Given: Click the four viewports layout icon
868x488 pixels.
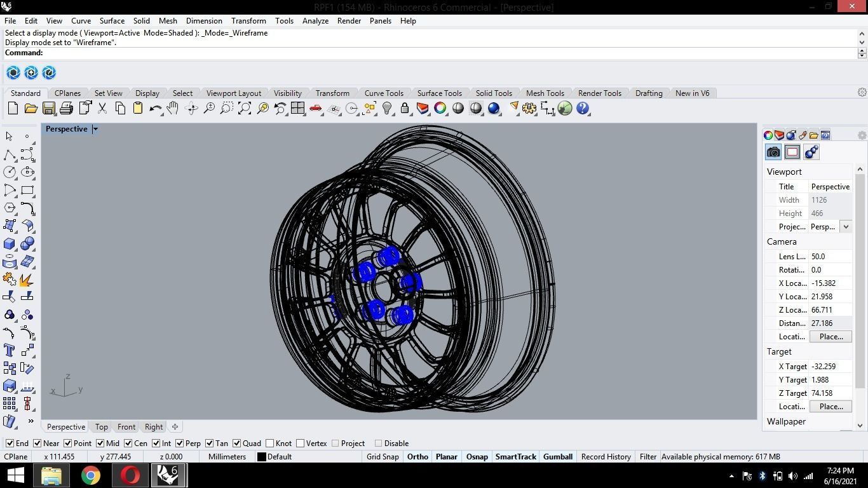Looking at the screenshot, I should tap(297, 109).
